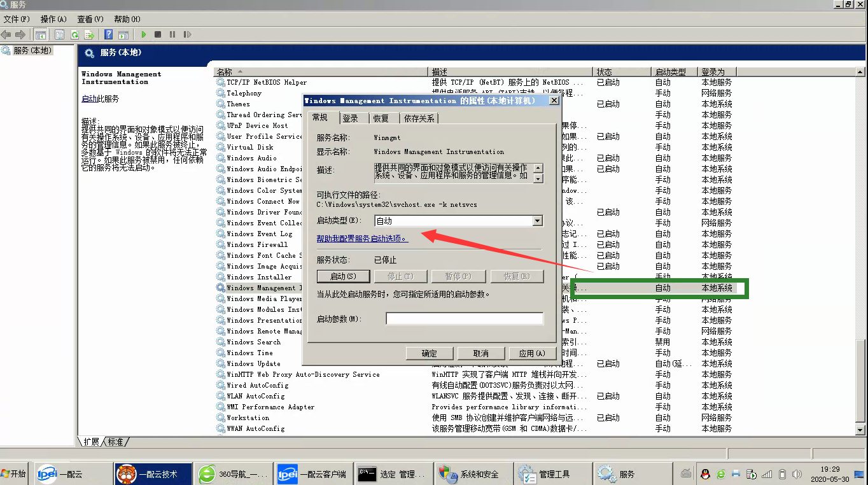Click the blue Help question mark icon

[109, 34]
